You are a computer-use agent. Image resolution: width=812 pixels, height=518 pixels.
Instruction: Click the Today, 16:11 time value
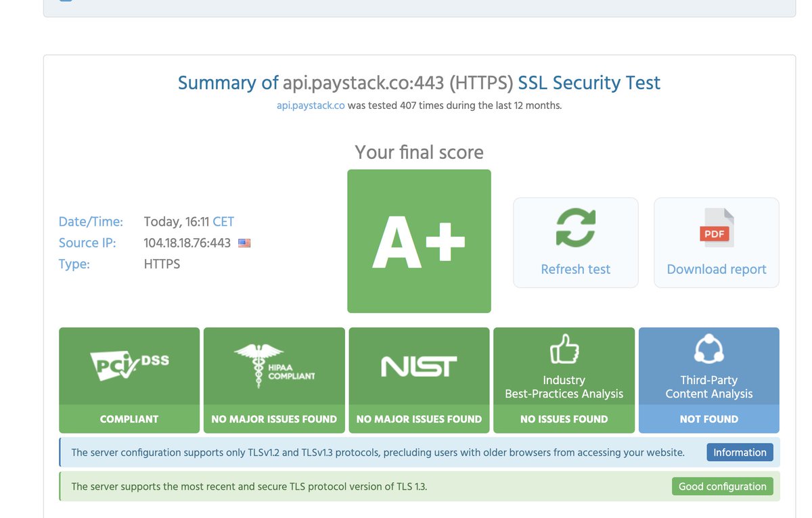point(176,221)
